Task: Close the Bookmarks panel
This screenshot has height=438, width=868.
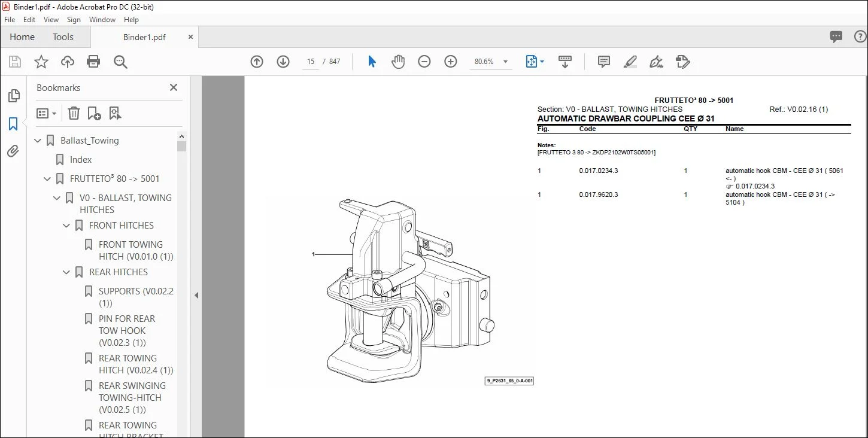Action: (174, 87)
